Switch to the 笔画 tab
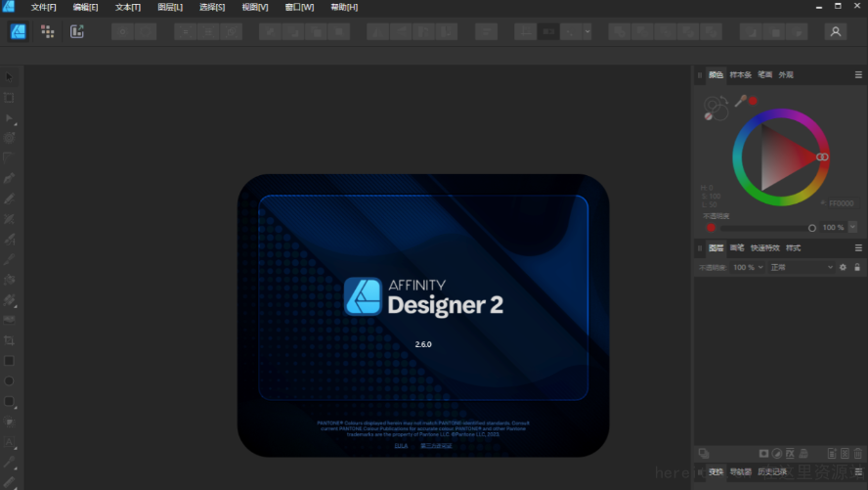Viewport: 868px width, 490px height. tap(764, 74)
